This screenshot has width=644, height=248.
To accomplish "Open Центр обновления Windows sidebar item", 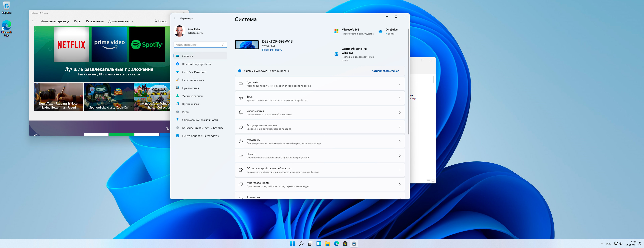I will (200, 136).
